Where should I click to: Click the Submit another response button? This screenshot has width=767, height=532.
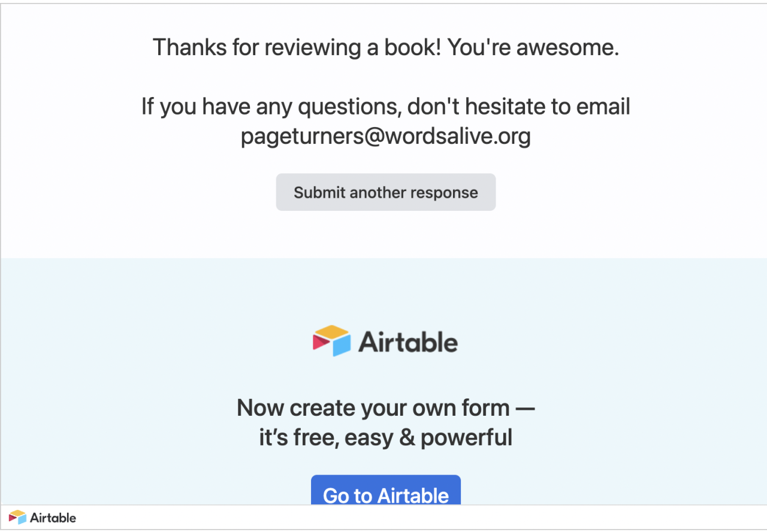tap(386, 192)
